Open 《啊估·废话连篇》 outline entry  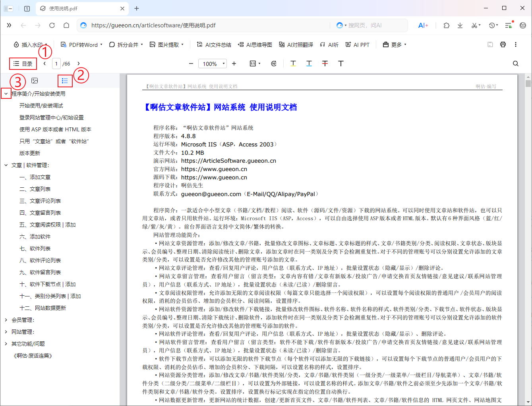(33, 356)
